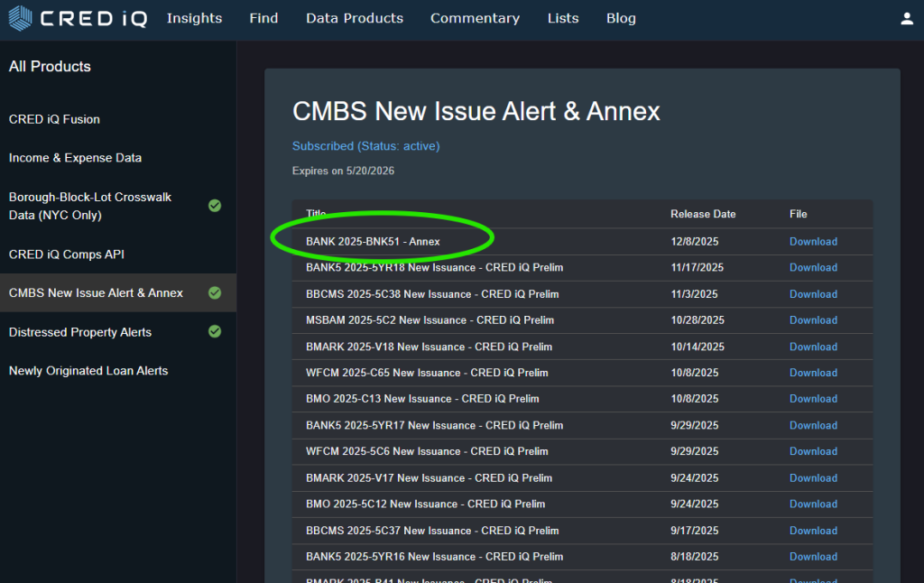924x583 pixels.
Task: Download the BANK 2025-BNK51 Annex file
Action: pyautogui.click(x=813, y=242)
